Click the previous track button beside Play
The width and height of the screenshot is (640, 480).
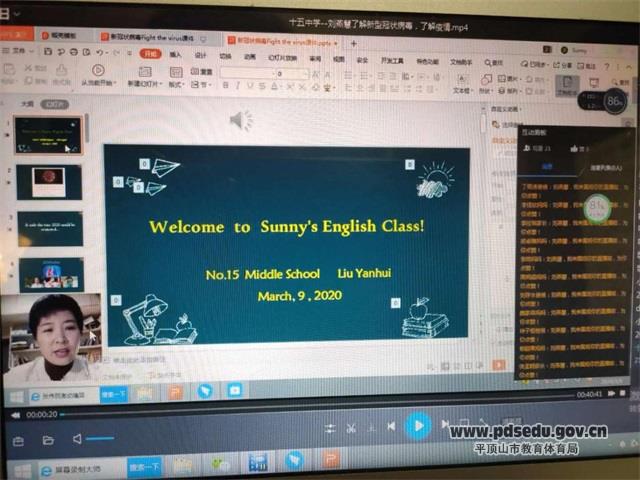pos(392,427)
